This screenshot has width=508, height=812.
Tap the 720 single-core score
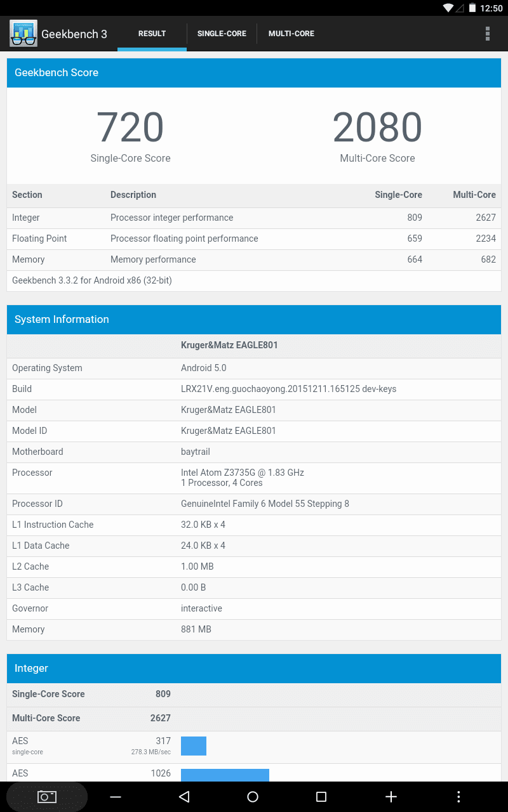pos(130,128)
